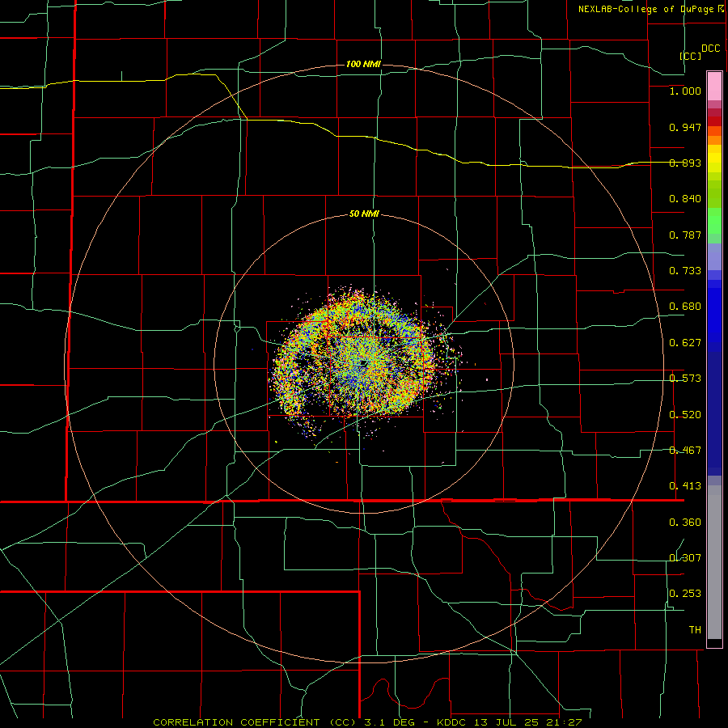
Task: Click the '50 NMI' range ring label
Action: click(x=364, y=214)
